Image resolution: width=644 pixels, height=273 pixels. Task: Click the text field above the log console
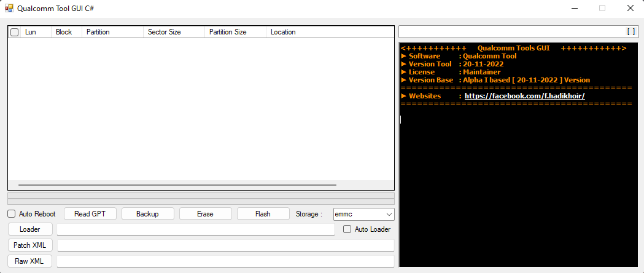click(x=511, y=31)
